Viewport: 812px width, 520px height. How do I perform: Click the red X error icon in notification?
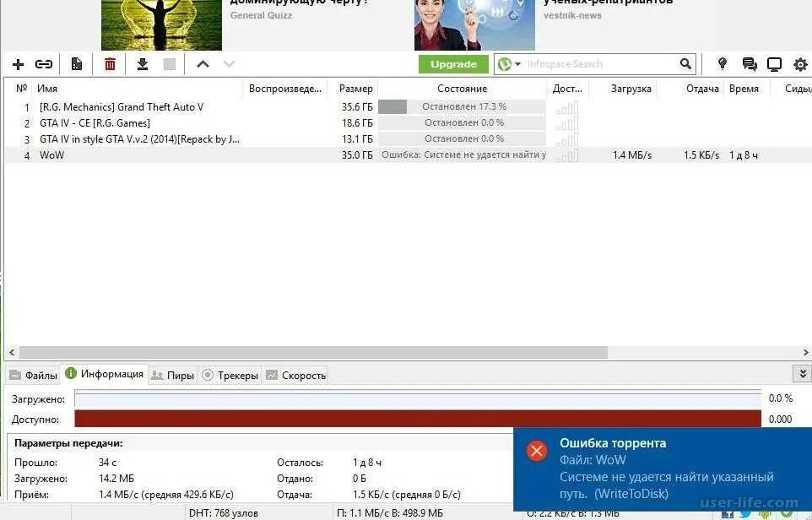point(537,451)
